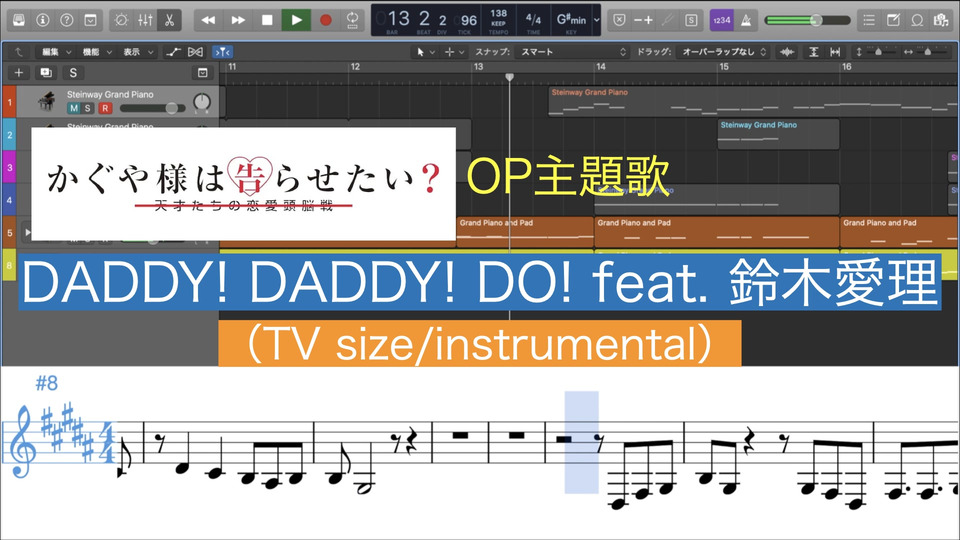This screenshot has height=540, width=960.
Task: Open the 表示 menu
Action: pyautogui.click(x=138, y=52)
